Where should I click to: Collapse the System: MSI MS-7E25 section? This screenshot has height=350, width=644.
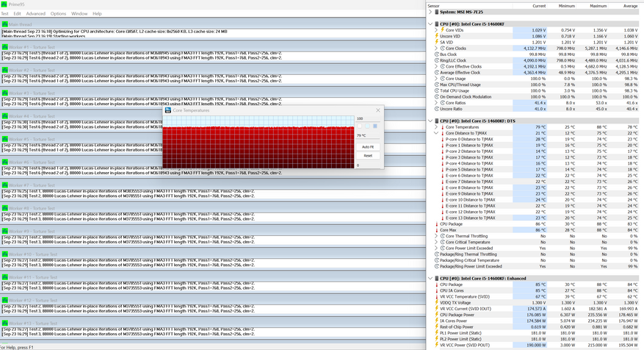pos(431,12)
